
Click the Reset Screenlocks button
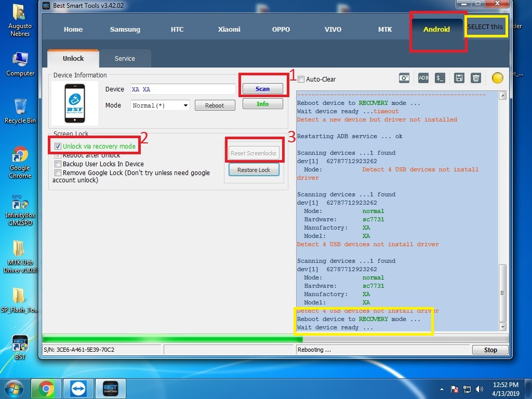[254, 153]
